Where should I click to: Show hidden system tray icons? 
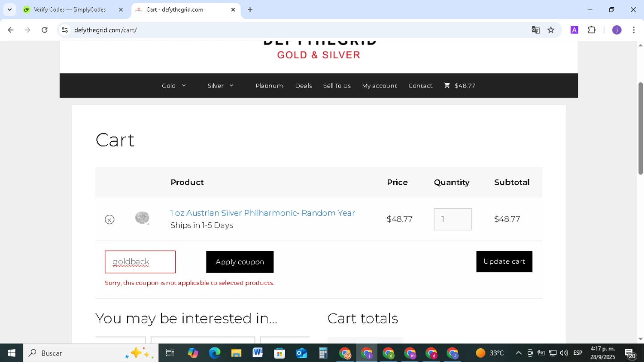pos(519,353)
